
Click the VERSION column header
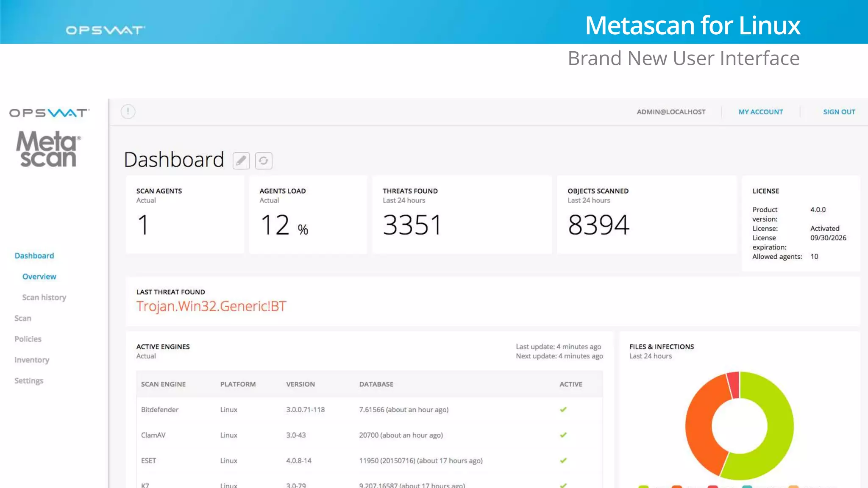click(300, 384)
